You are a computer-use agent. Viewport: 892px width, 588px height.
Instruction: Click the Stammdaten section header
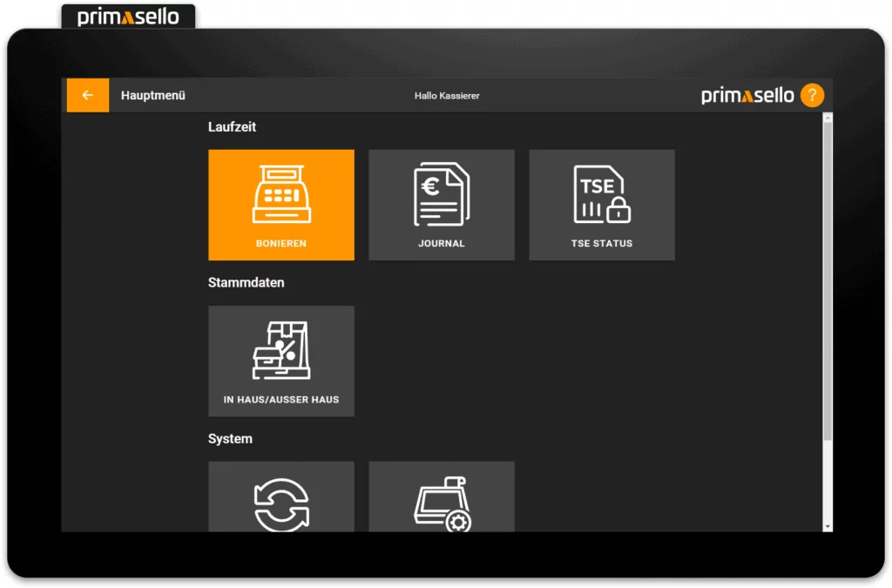click(x=246, y=283)
